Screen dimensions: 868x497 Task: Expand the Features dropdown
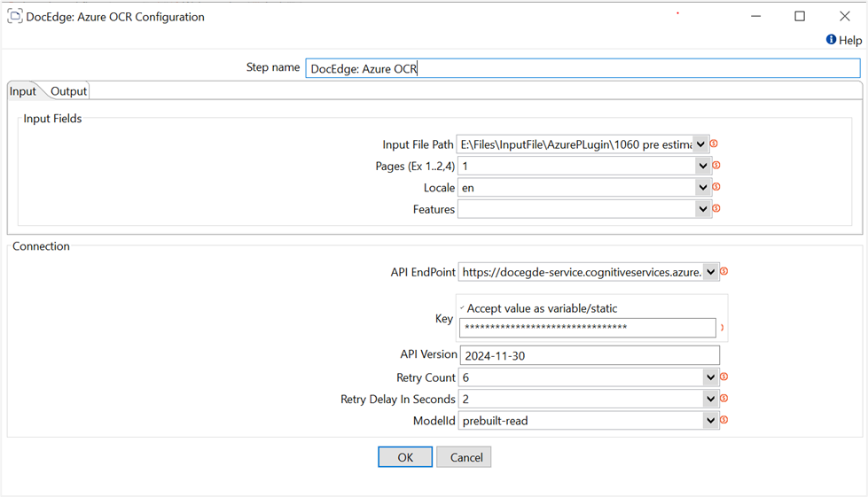click(x=703, y=209)
